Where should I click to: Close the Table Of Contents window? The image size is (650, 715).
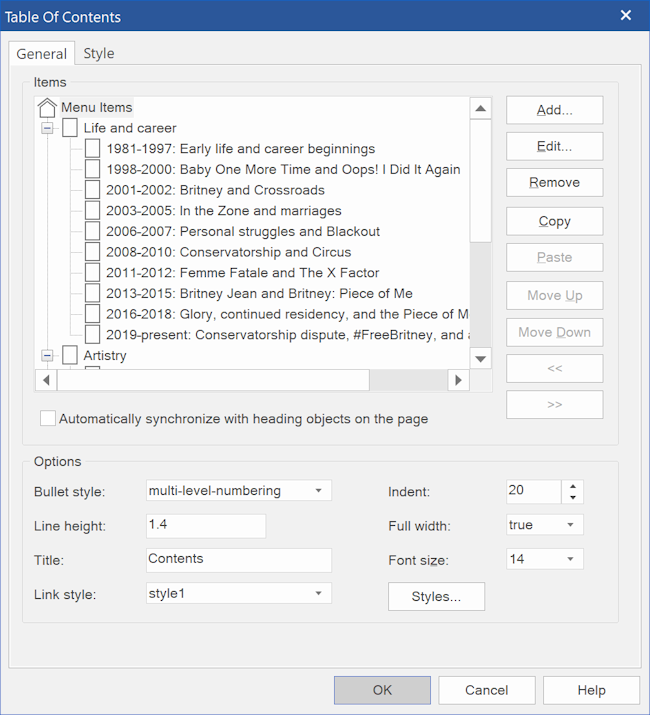(x=626, y=16)
